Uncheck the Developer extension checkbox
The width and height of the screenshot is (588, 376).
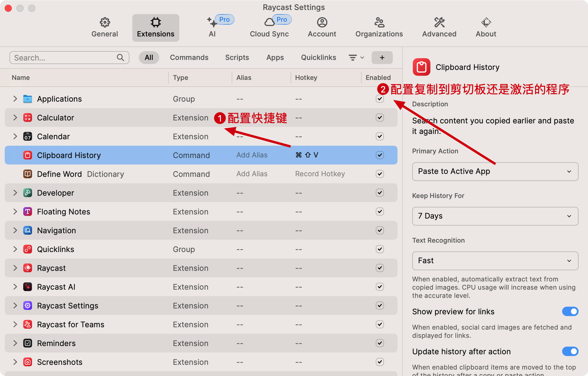[380, 193]
